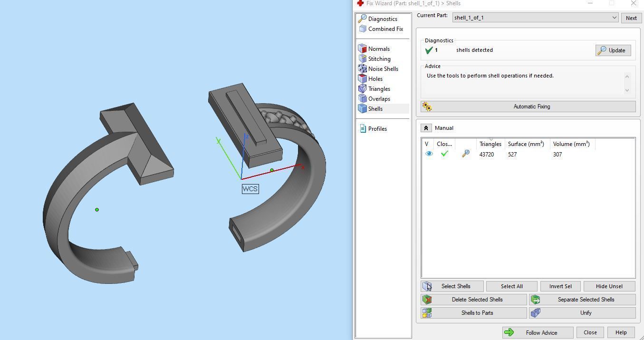Click the Noise Shells icon
The width and height of the screenshot is (644, 340).
pos(362,69)
